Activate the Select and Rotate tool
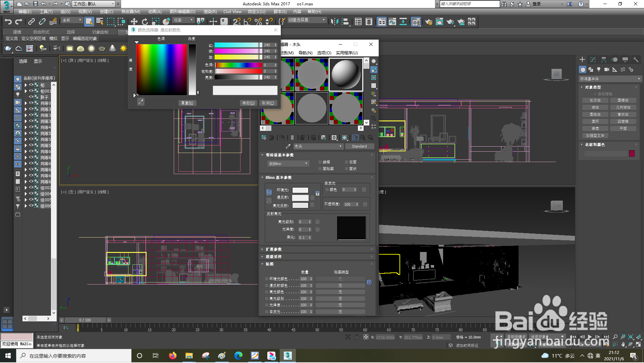Screen dimensions: 644x363 point(145,22)
